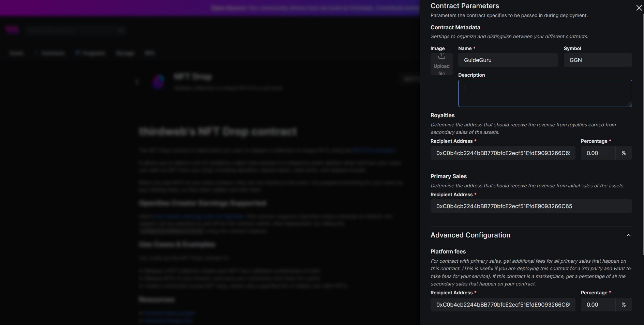The width and height of the screenshot is (644, 325).
Task: Click the percent symbol beside Platform fees Percentage
Action: (x=624, y=305)
